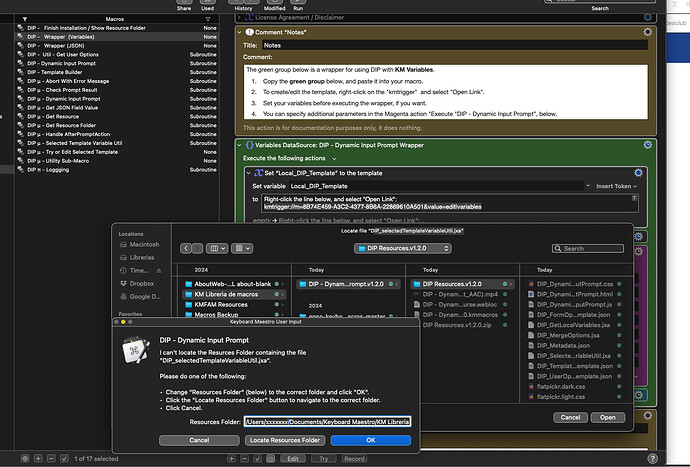Click Open in Locate file dialog

(x=608, y=417)
